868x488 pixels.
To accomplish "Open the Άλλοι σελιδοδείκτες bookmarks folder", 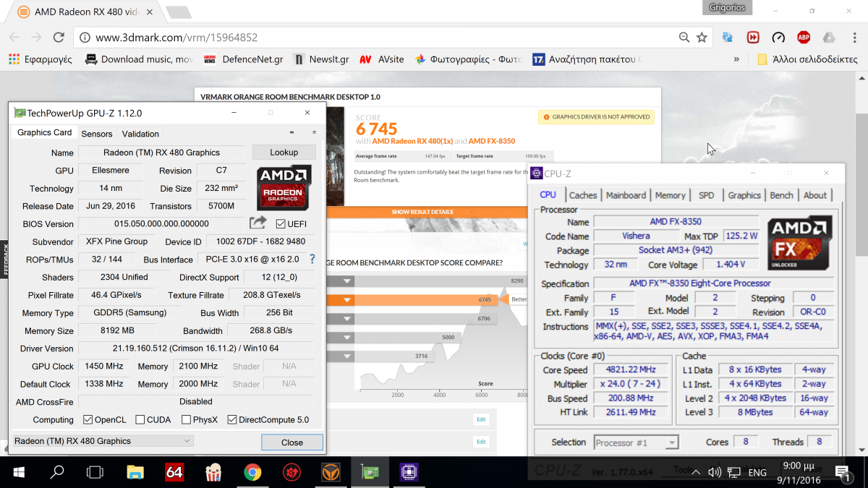I will point(807,59).
